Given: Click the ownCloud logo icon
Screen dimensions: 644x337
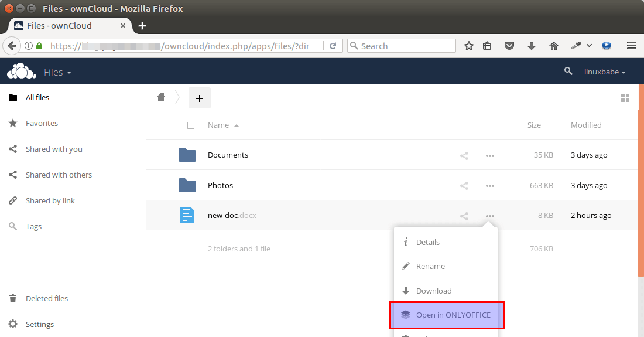Looking at the screenshot, I should tap(22, 72).
